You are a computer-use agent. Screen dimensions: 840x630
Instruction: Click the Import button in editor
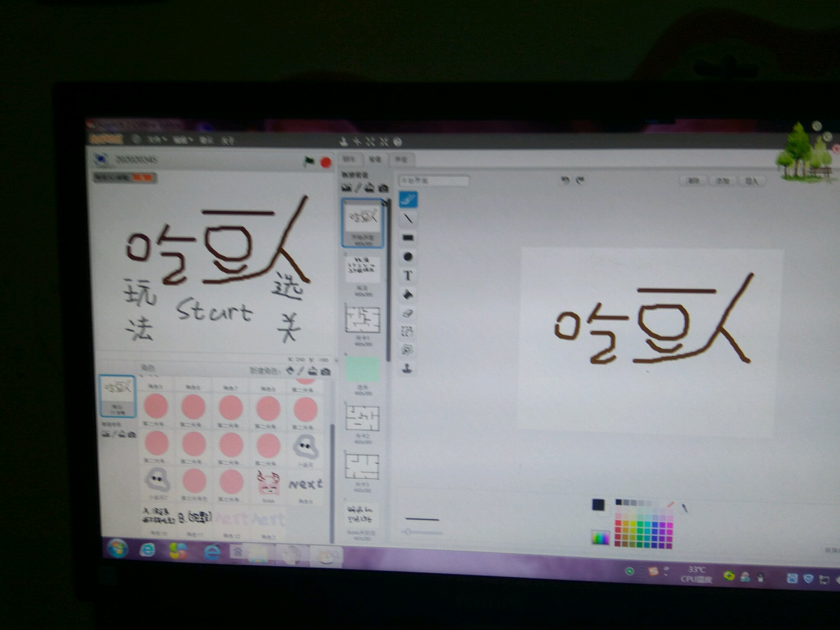point(751,181)
